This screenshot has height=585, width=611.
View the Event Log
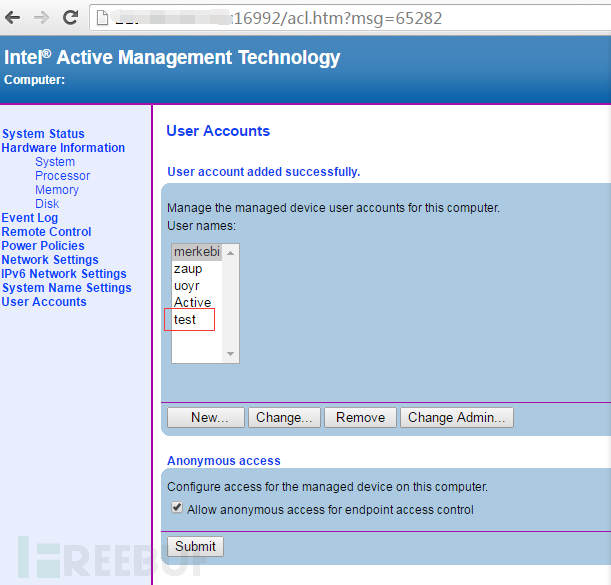coord(30,218)
